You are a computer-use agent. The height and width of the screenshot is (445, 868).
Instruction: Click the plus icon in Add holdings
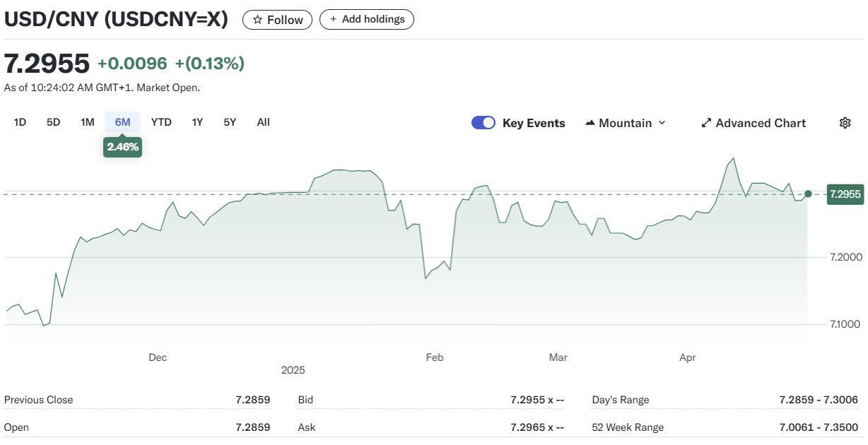point(334,20)
